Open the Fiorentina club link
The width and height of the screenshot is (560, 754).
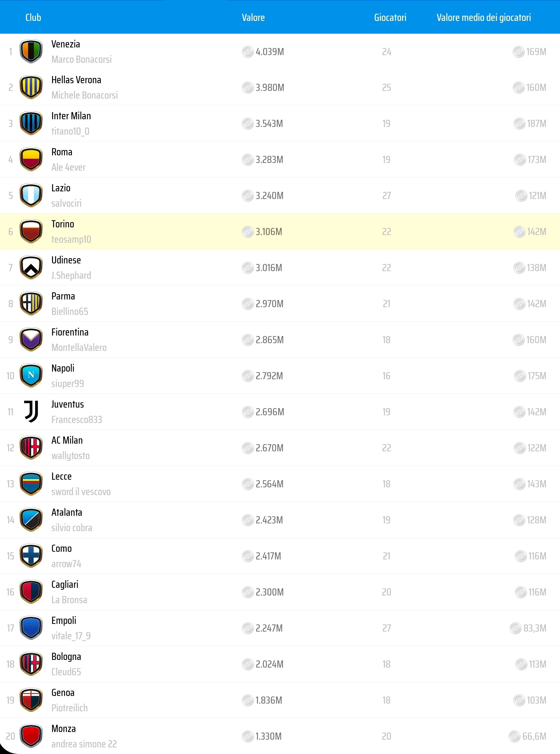(x=70, y=332)
